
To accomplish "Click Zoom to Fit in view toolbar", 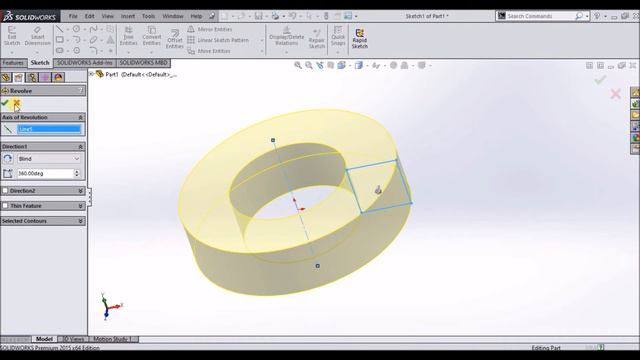I will [298, 65].
